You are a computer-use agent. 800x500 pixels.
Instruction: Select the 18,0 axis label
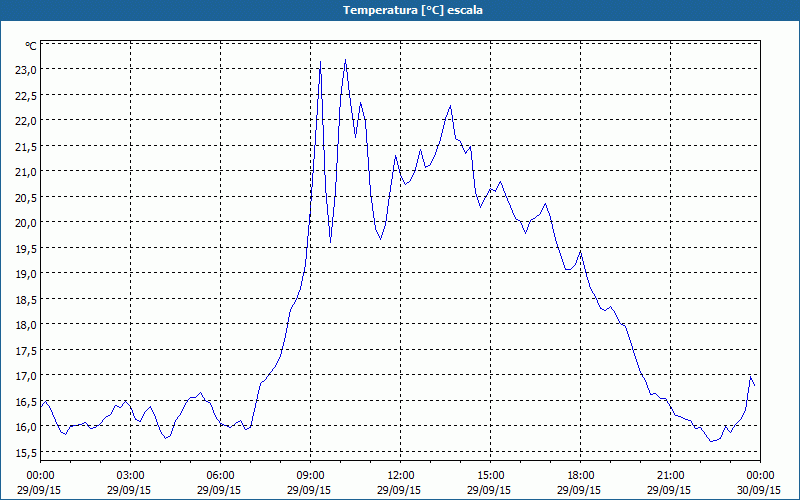pos(26,325)
